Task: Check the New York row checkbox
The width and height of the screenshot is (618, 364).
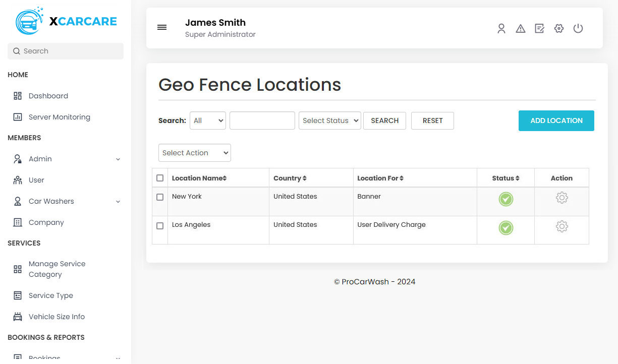Action: click(160, 197)
